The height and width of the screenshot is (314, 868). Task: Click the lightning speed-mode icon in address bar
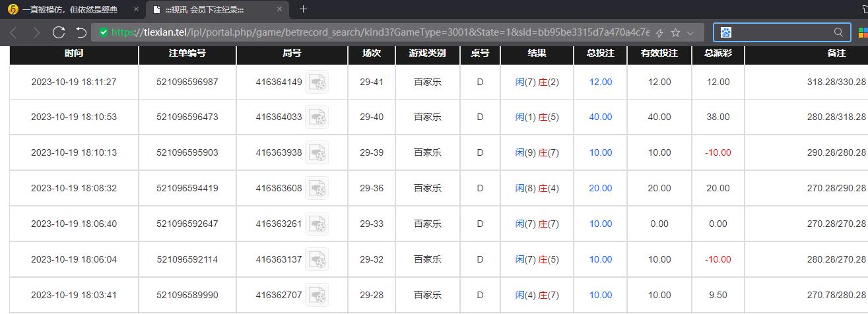tap(659, 32)
